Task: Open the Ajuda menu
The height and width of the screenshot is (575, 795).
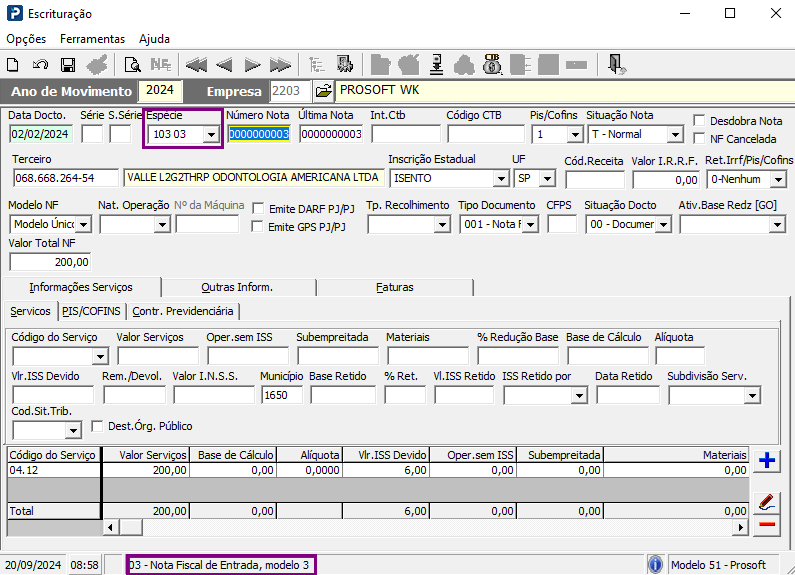Action: (154, 39)
